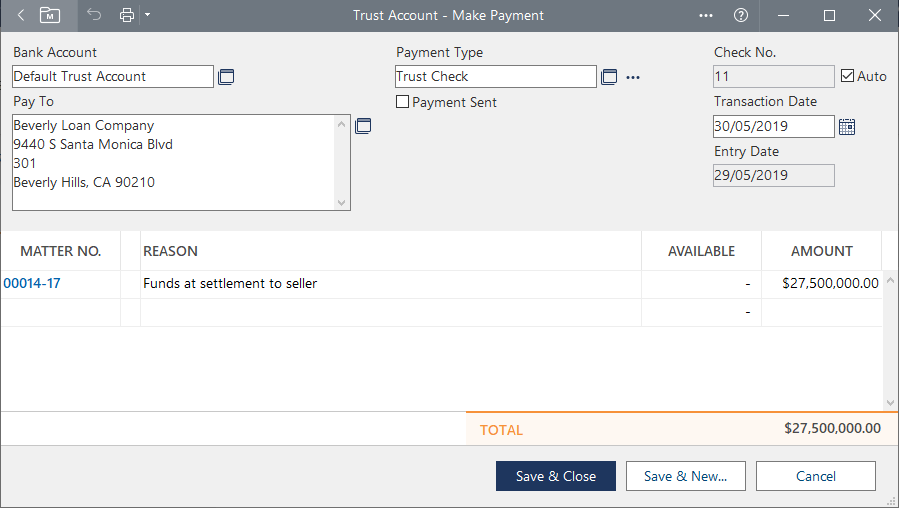Click the Transaction Date input field
The height and width of the screenshot is (508, 899).
(x=773, y=126)
